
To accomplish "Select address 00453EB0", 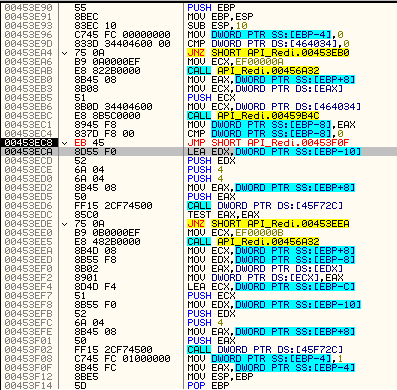I will (x=28, y=79).
